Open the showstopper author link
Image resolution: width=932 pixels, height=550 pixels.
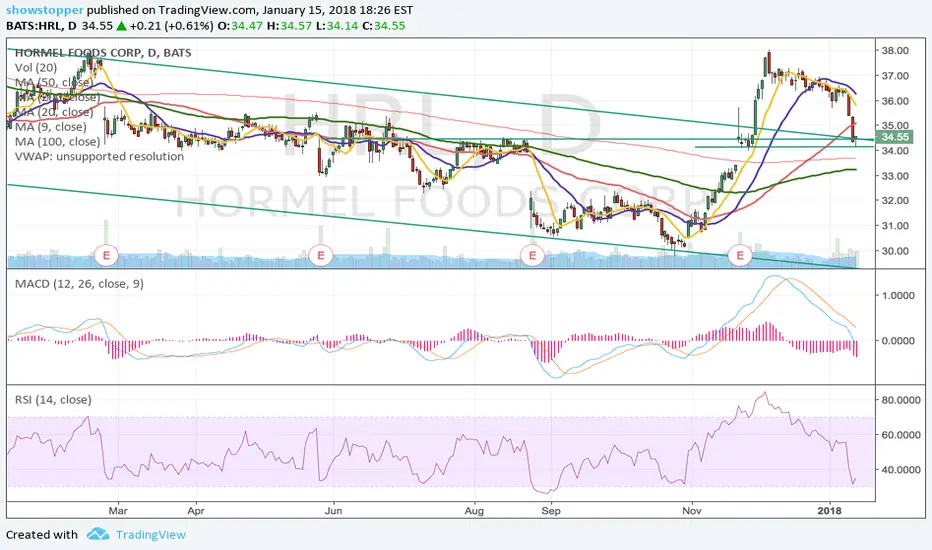45,10
